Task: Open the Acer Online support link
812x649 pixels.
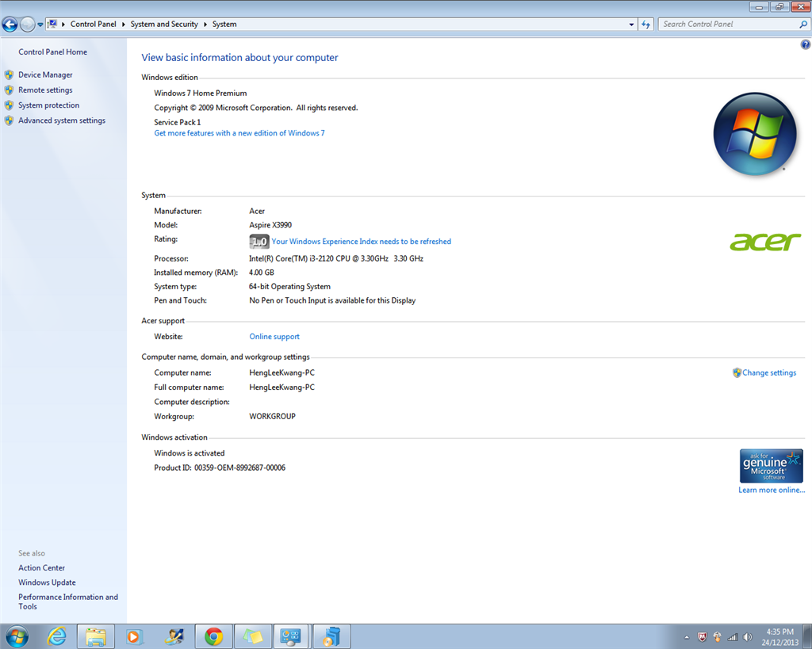Action: coord(274,337)
